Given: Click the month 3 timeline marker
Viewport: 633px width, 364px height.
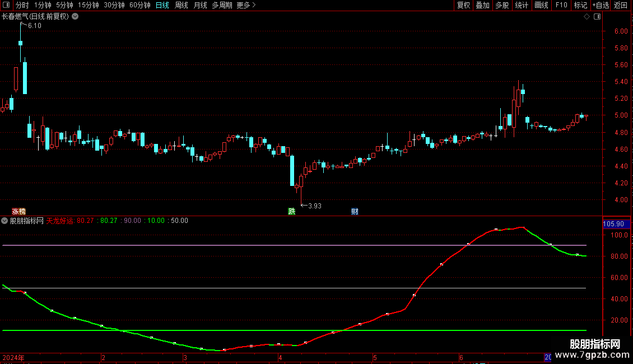Looking at the screenshot, I should (185, 358).
